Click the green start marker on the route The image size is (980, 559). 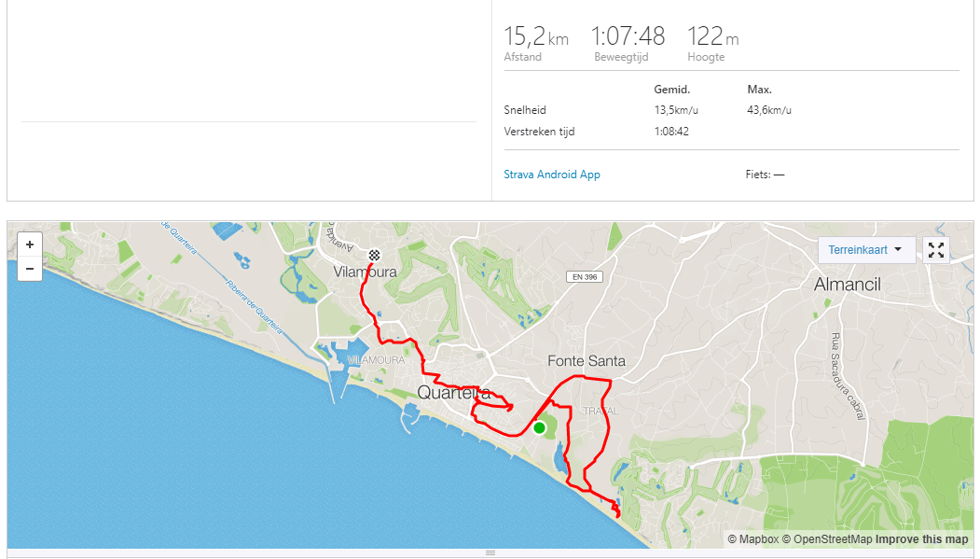pyautogui.click(x=539, y=427)
